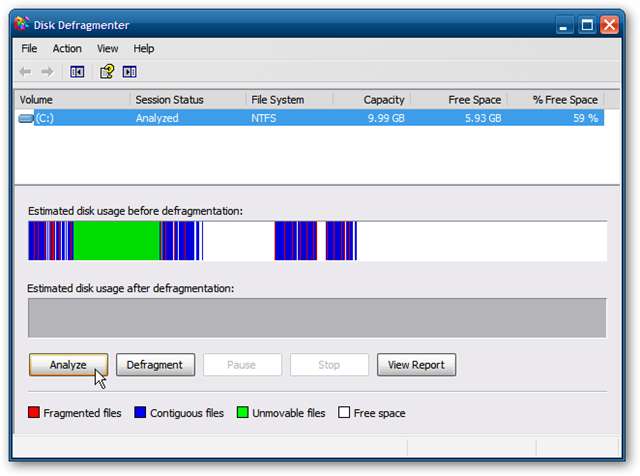Sort by the % Free Space column
Viewport: 640px width, 476px height.
tap(555, 100)
